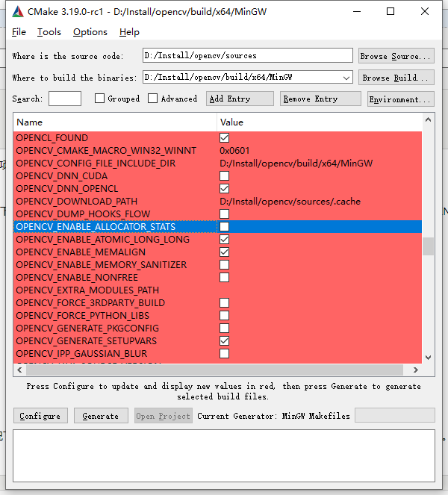Click the Value column header
This screenshot has width=448, height=495.
coord(320,122)
